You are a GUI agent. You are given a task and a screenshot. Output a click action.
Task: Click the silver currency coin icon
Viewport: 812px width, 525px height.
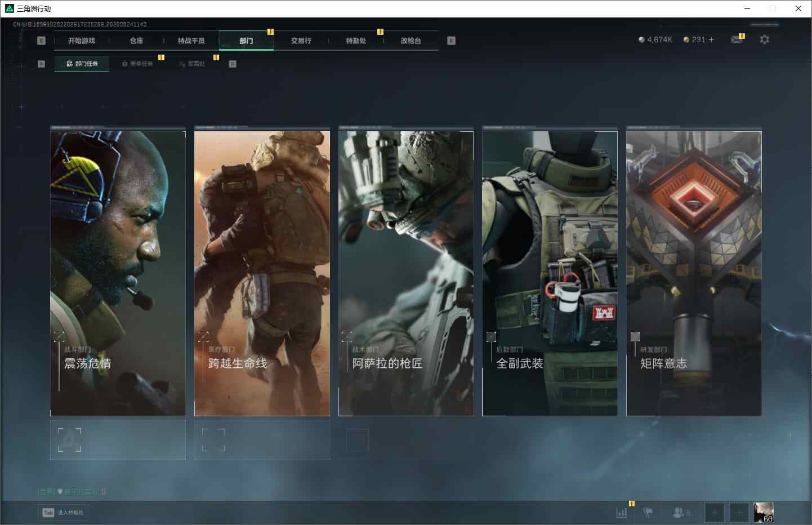point(641,39)
